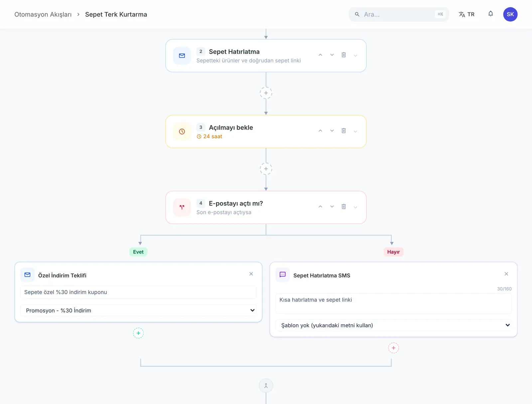Expand the Açılmayı bekle step details

click(x=355, y=131)
